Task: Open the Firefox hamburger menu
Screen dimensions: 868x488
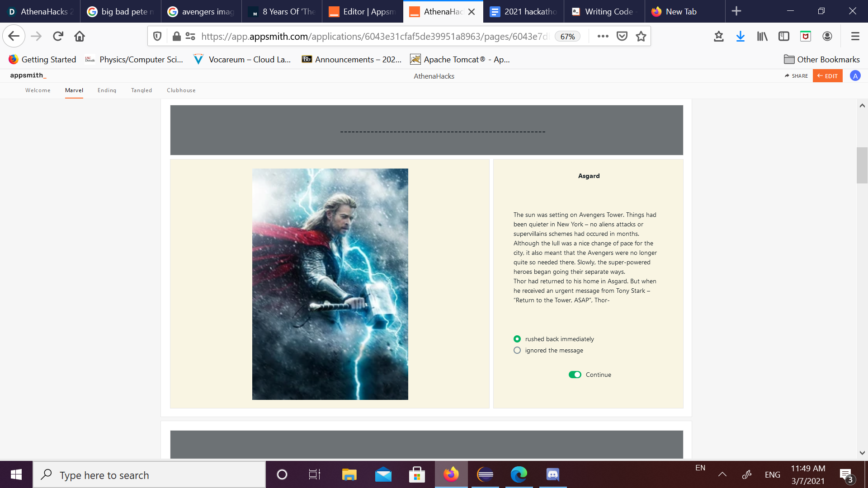Action: coord(855,36)
